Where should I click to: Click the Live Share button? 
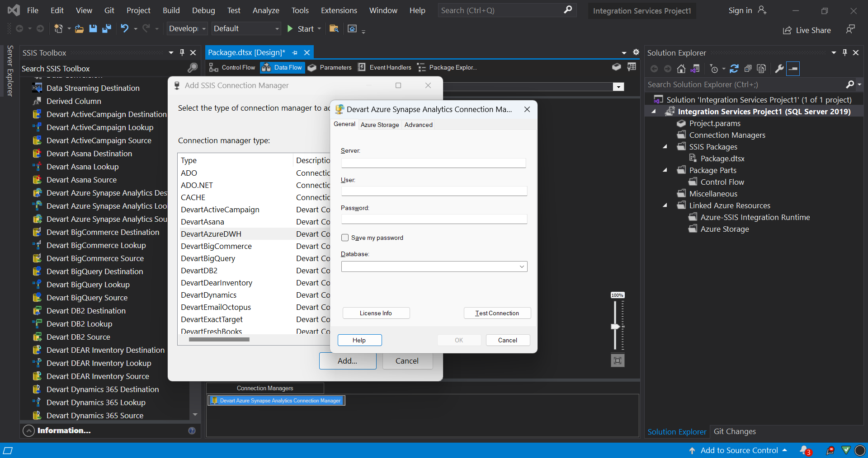click(x=807, y=30)
